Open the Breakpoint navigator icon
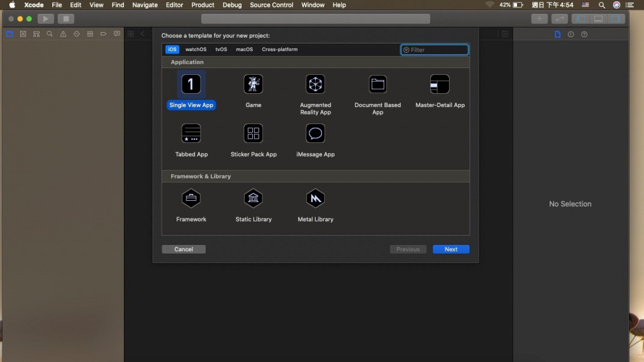 [x=104, y=34]
